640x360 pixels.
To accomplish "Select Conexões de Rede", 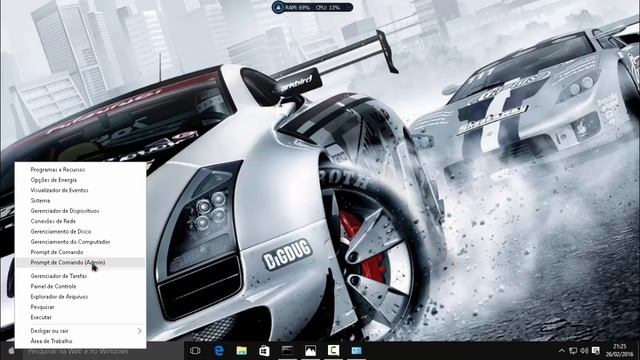I will [x=80, y=221].
